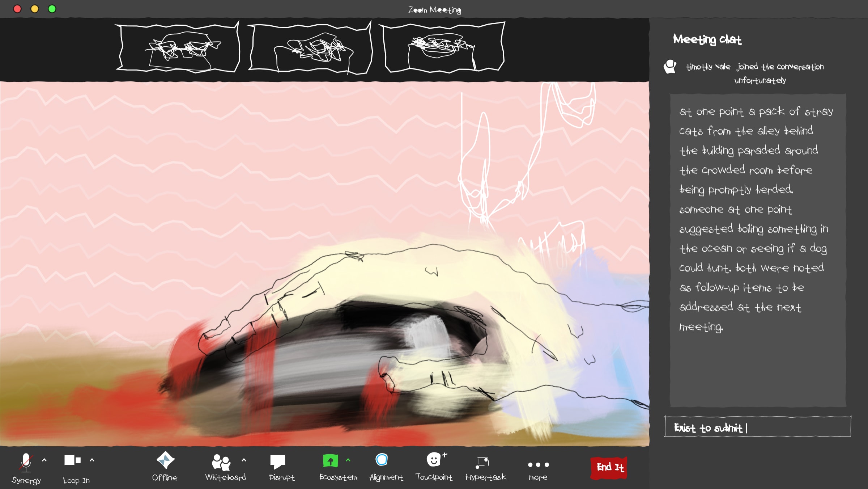The image size is (868, 489).
Task: Maximize the window with the green button
Action: [x=52, y=9]
